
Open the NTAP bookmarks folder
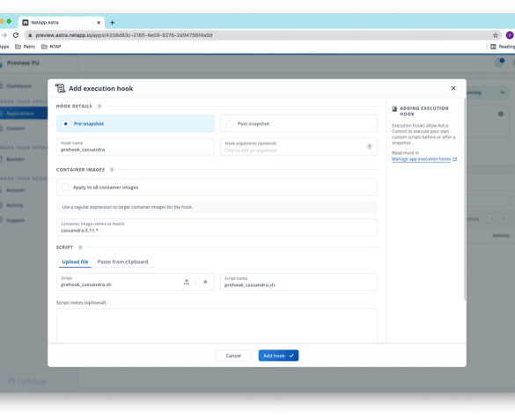pos(51,47)
